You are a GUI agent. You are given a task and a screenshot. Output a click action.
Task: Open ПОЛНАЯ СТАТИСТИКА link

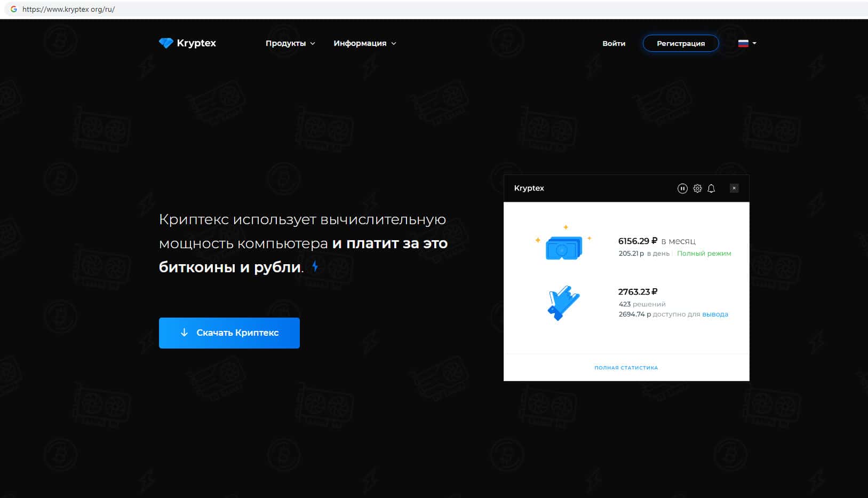tap(626, 368)
